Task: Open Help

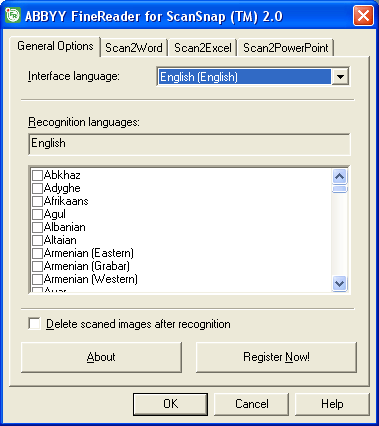Action: point(332,404)
